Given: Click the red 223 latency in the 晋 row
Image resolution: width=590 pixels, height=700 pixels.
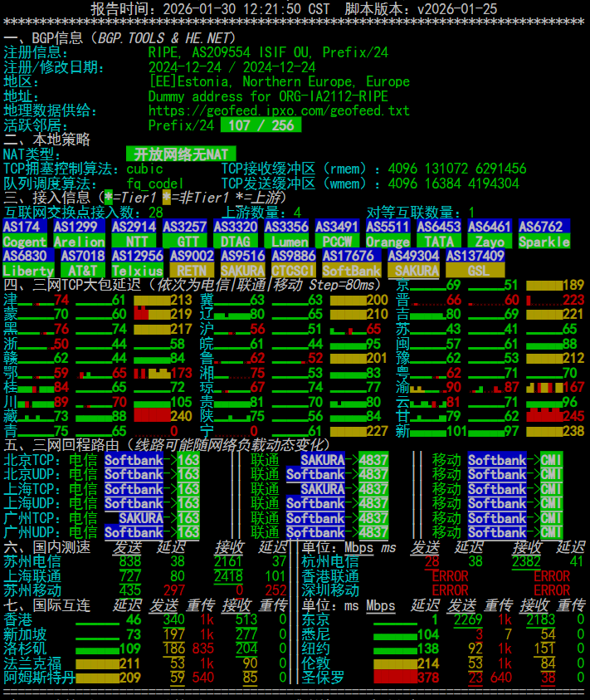Looking at the screenshot, I should [573, 300].
